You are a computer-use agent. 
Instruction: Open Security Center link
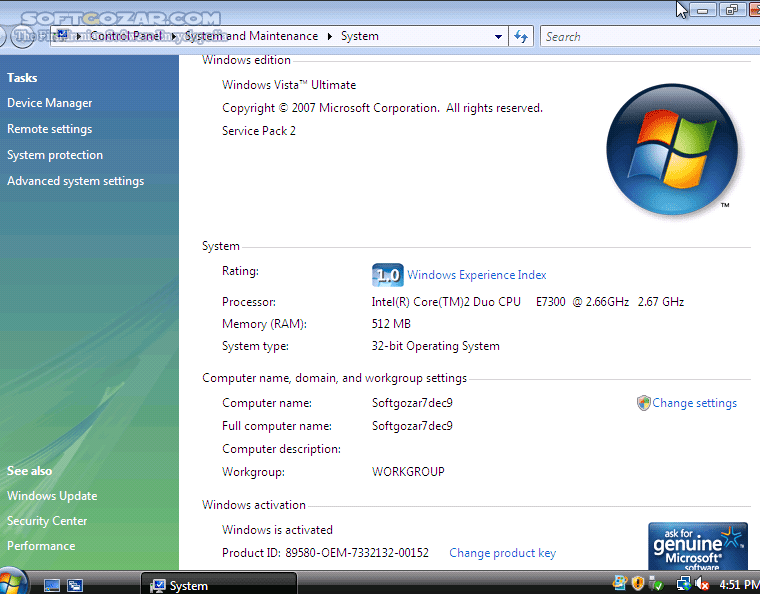pos(47,521)
